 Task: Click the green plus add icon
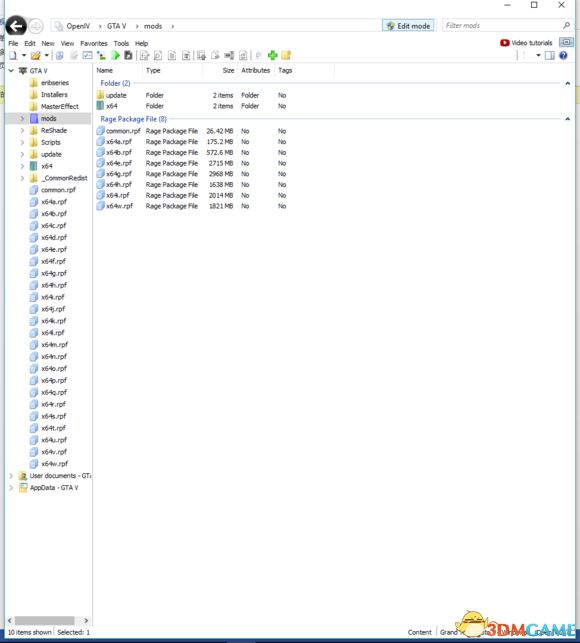click(273, 55)
